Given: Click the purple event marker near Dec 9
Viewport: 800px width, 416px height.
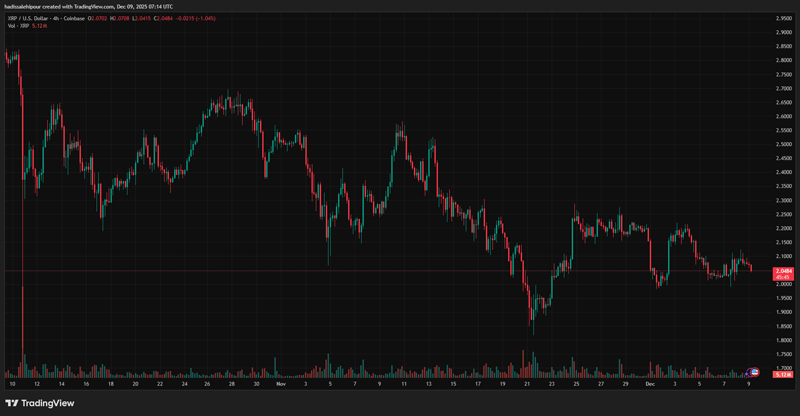Looking at the screenshot, I should click(x=747, y=372).
